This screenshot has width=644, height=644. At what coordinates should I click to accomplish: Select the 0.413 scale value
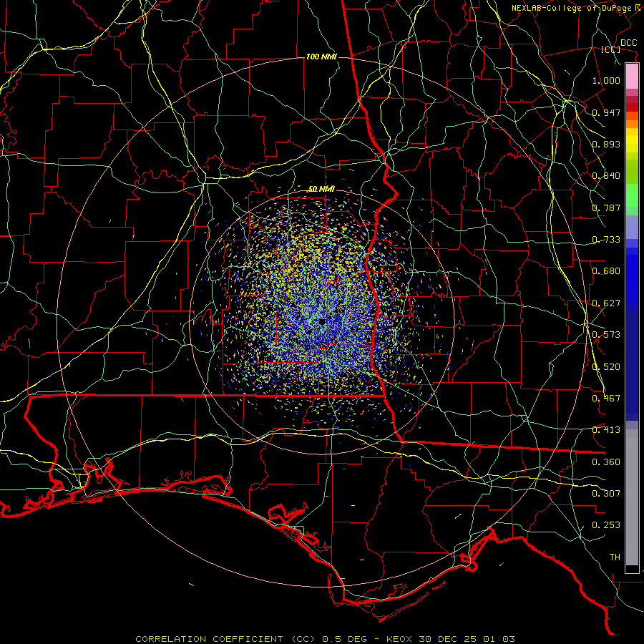coord(606,430)
